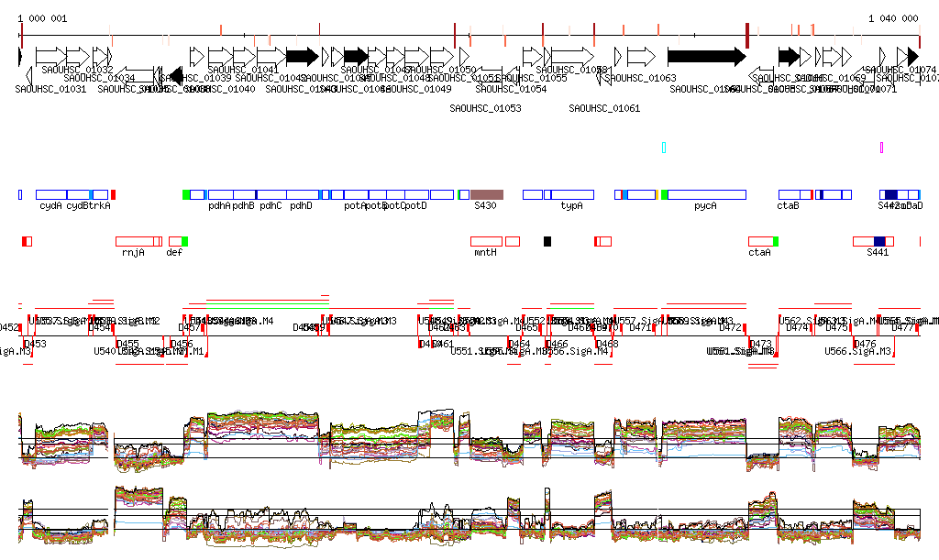Select the small black square near typA
The height and width of the screenshot is (560, 939).
tap(547, 241)
